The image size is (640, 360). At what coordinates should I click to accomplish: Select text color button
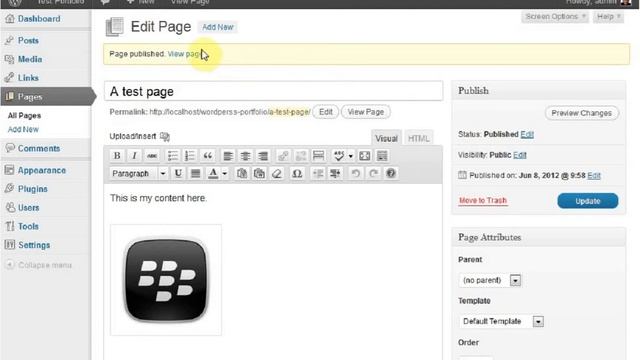pos(213,173)
